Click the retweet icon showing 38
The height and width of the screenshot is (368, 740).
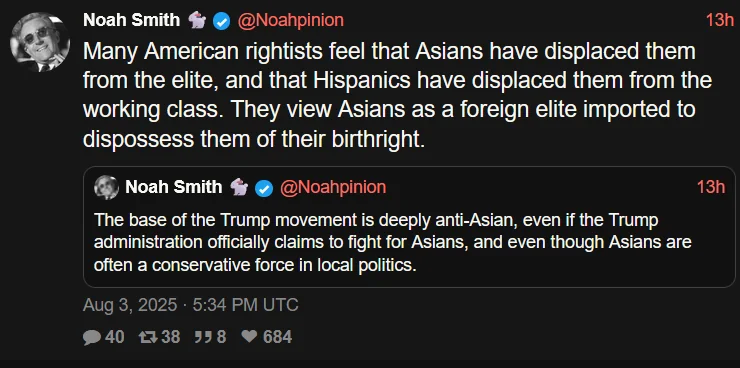click(148, 337)
